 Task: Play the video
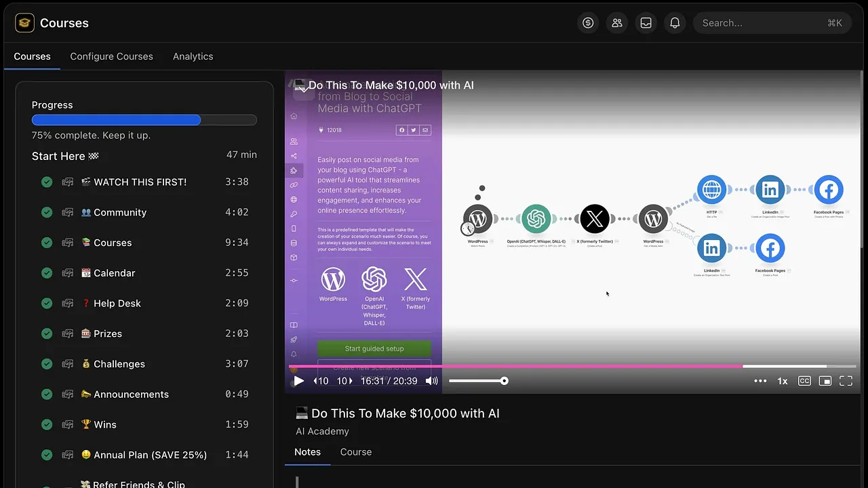298,381
